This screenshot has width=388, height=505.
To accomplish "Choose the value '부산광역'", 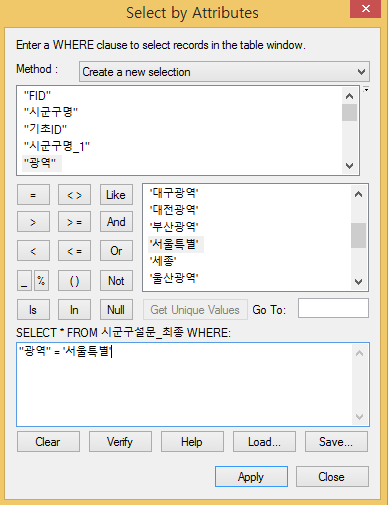I will [x=174, y=227].
